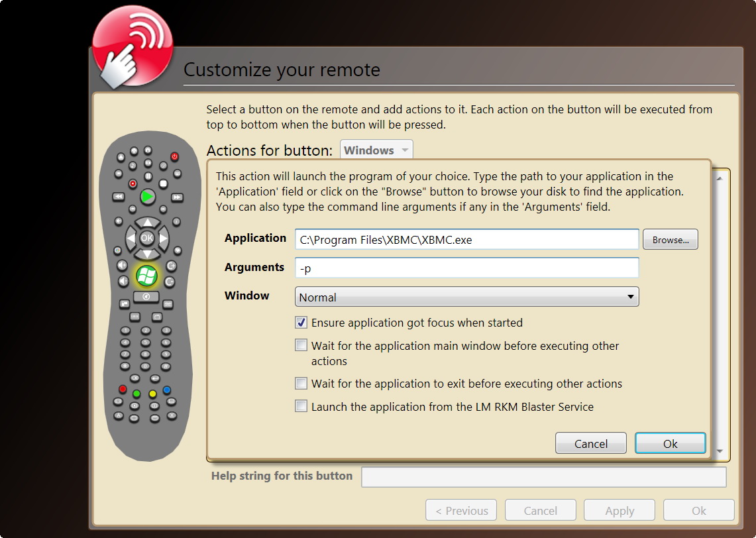The height and width of the screenshot is (538, 756).
Task: Select the Rewind button on the remote
Action: click(x=118, y=197)
